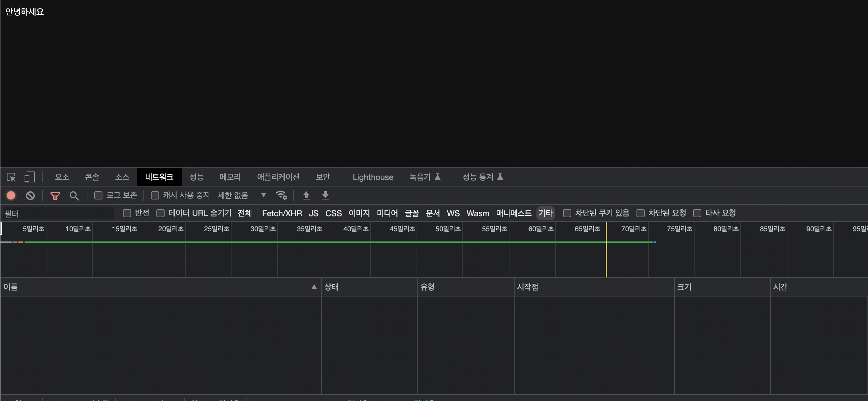This screenshot has width=868, height=401.
Task: Check the 차단된 쿠키 있음 checkbox
Action: tap(567, 213)
